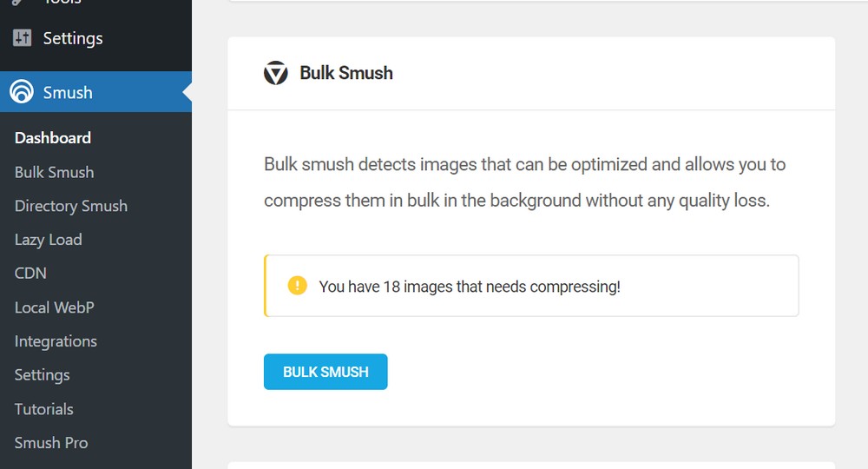The height and width of the screenshot is (469, 868).
Task: Click the Smush logo icon in sidebar
Action: pyautogui.click(x=22, y=92)
